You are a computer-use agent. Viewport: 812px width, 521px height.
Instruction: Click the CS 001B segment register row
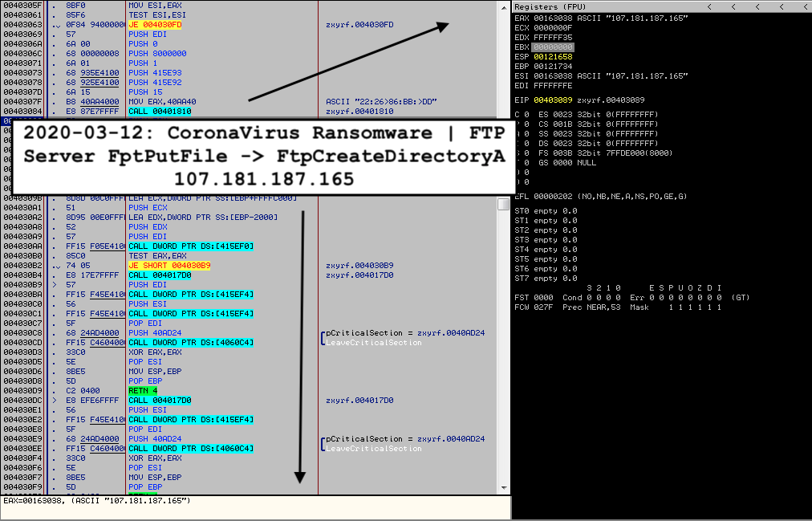click(x=598, y=124)
